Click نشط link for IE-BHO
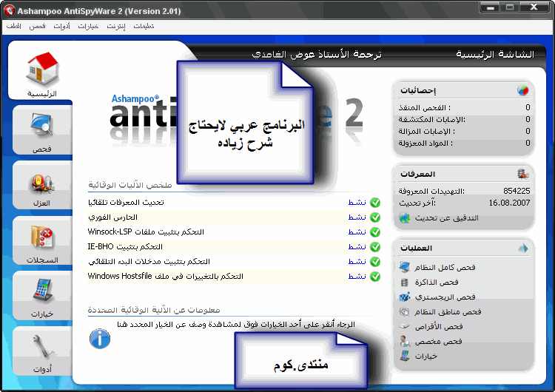 [357, 247]
